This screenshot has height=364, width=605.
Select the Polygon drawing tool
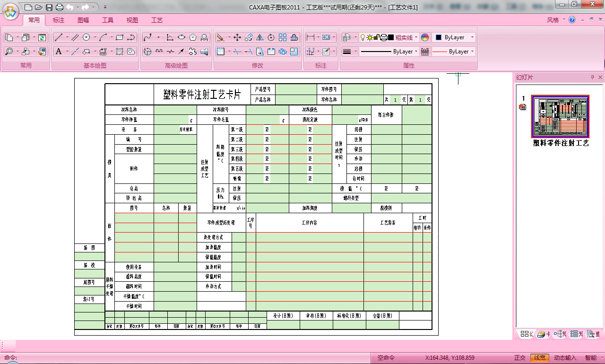pyautogui.click(x=193, y=37)
